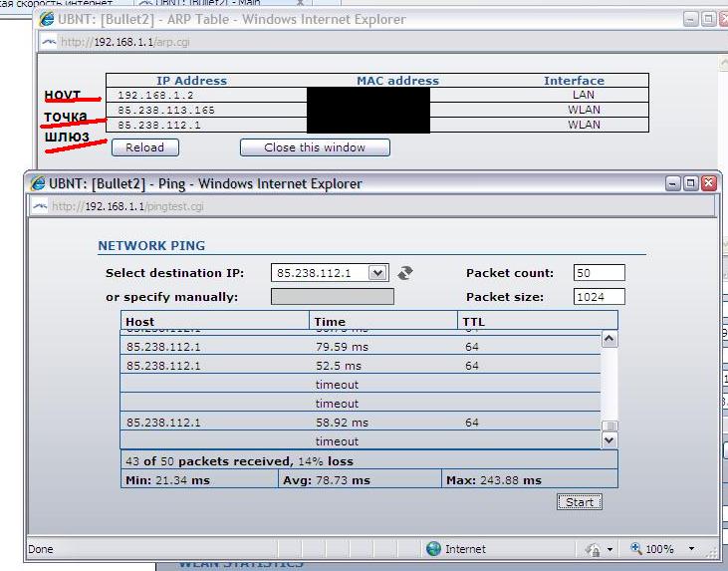Open the destination IP dropdown list
Screen dimensions: 728x571
tap(377, 273)
